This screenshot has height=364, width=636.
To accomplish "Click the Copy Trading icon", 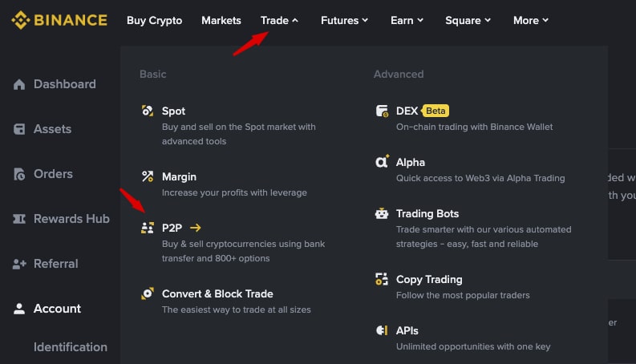I will point(382,279).
